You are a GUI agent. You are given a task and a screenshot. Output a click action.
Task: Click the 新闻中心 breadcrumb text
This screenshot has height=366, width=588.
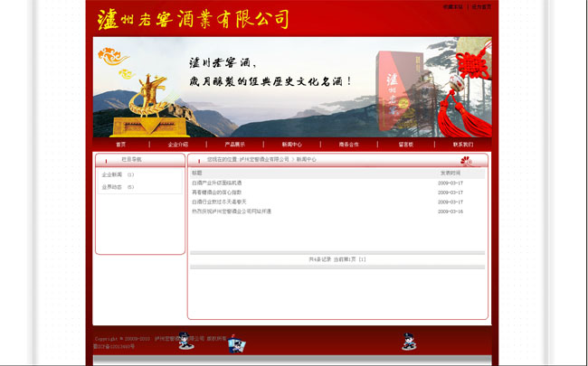(x=307, y=159)
